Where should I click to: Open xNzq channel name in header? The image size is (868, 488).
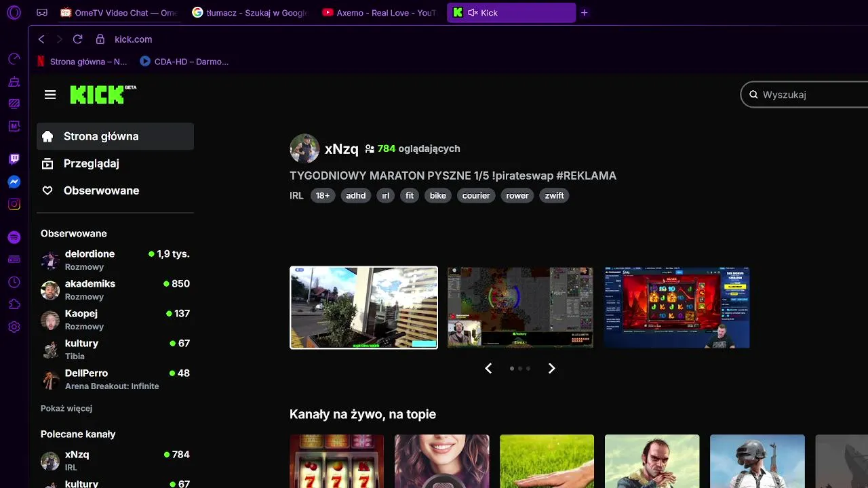pos(342,149)
